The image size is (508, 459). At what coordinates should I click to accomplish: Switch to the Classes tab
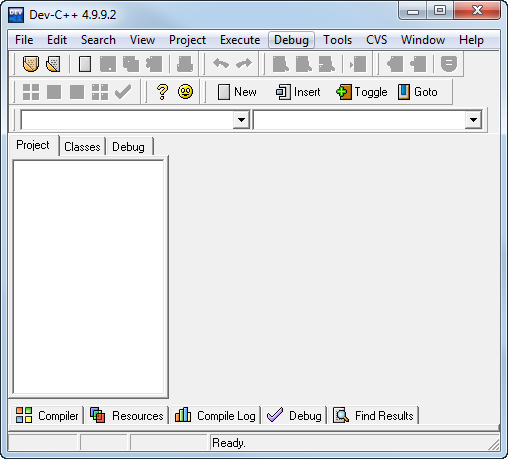82,147
